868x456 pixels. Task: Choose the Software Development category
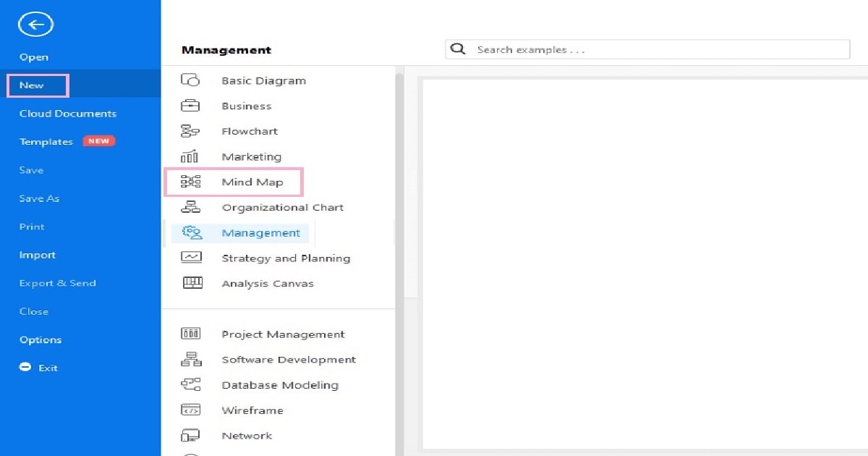[x=288, y=360]
